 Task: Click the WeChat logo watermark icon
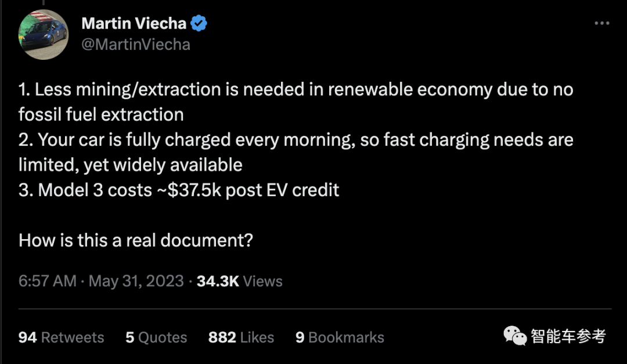pos(515,336)
